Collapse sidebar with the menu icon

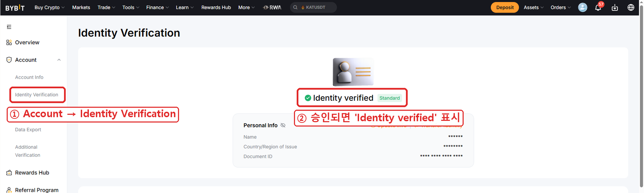[x=9, y=27]
